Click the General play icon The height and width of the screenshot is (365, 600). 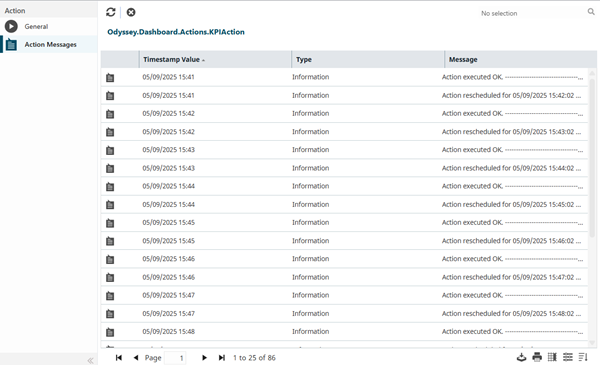coord(11,26)
